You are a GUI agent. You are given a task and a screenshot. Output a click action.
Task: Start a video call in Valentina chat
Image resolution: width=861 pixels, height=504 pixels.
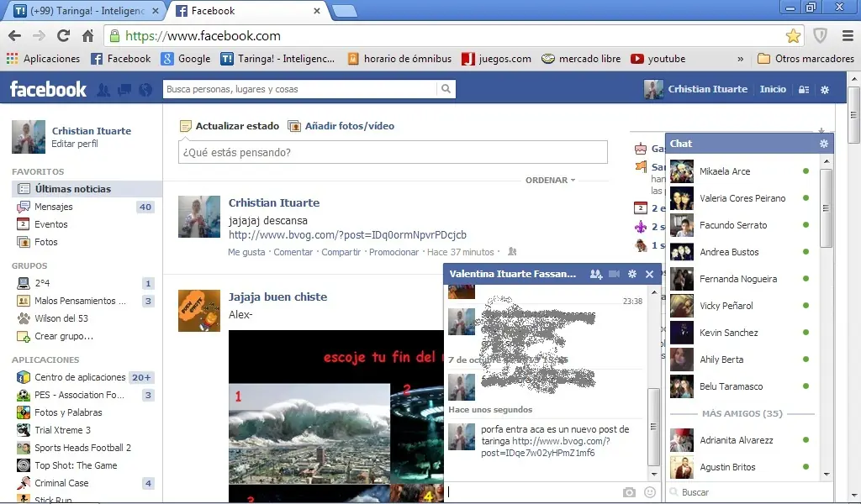coord(615,274)
